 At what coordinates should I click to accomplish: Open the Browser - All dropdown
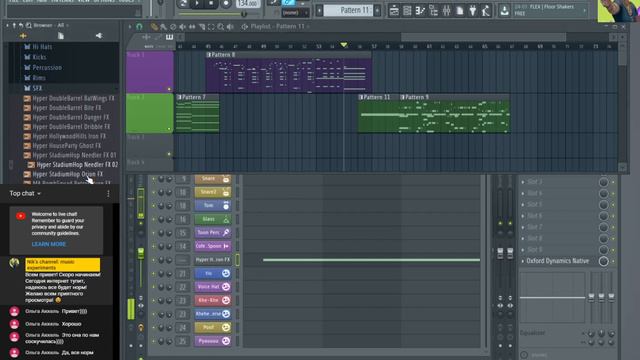(x=51, y=25)
